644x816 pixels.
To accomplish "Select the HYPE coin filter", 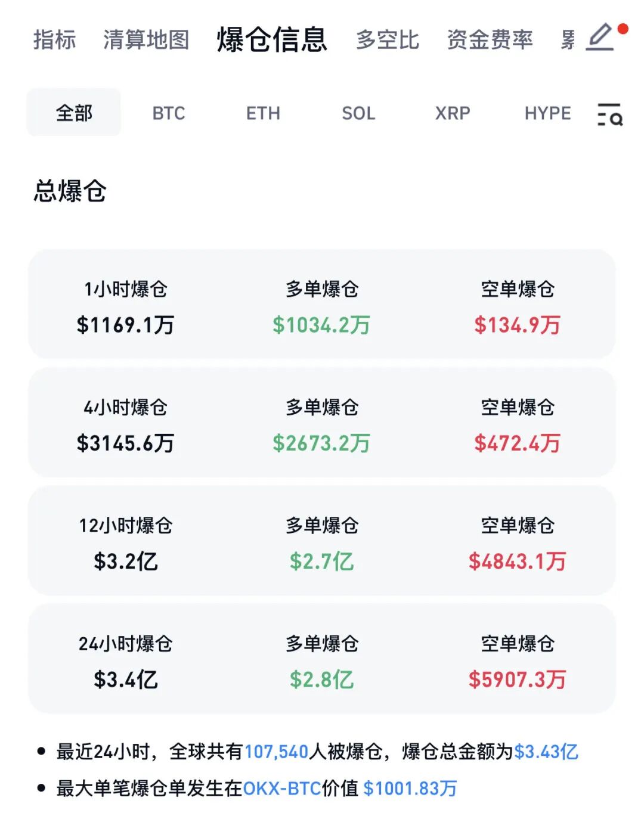I will 547,113.
